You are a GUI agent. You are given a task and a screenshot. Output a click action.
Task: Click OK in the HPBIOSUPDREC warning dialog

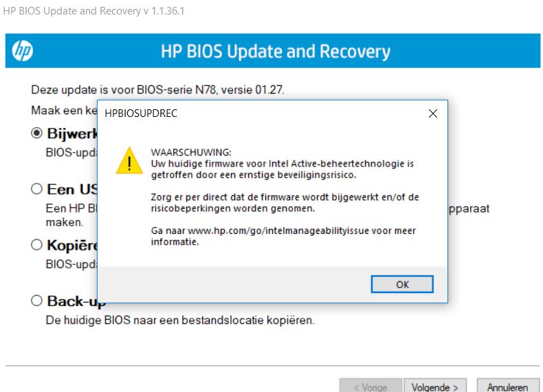tap(402, 284)
